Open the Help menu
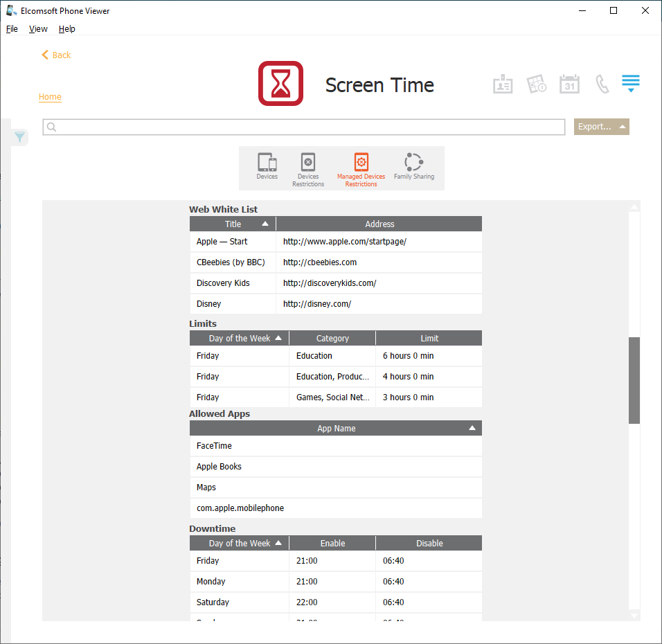The width and height of the screenshot is (662, 644). [x=66, y=29]
